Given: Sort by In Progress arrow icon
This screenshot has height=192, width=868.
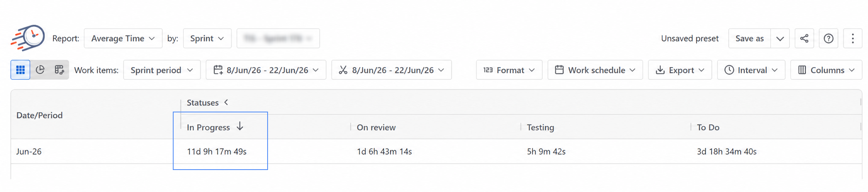Looking at the screenshot, I should 240,126.
